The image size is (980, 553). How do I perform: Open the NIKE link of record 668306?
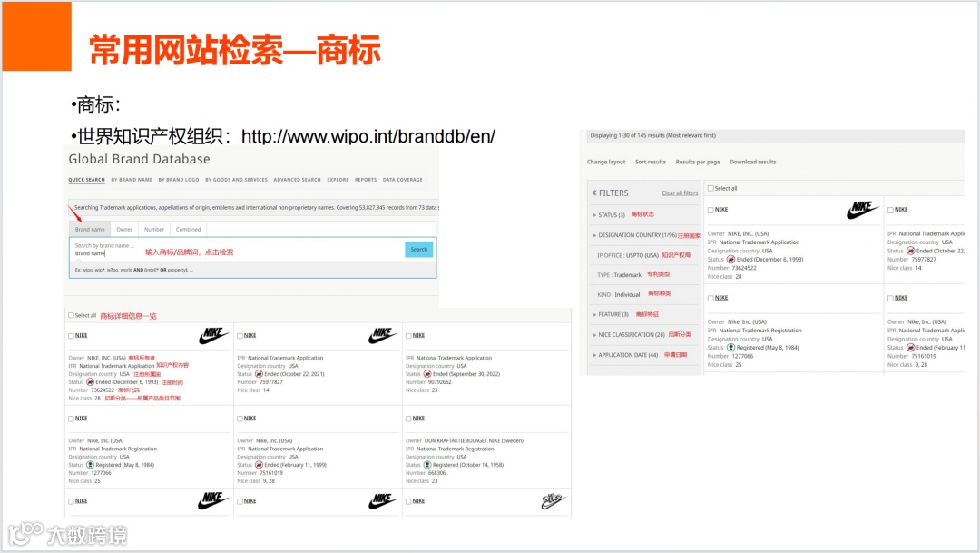click(x=418, y=419)
